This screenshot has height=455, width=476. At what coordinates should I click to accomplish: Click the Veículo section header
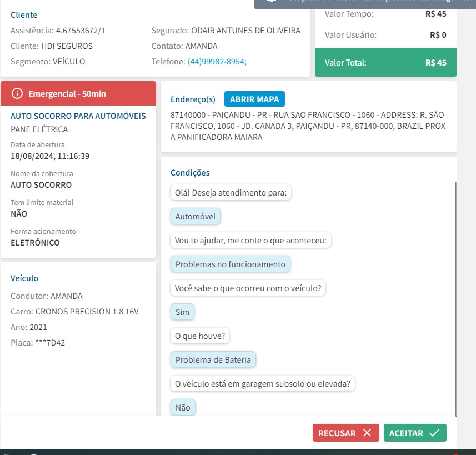(24, 278)
